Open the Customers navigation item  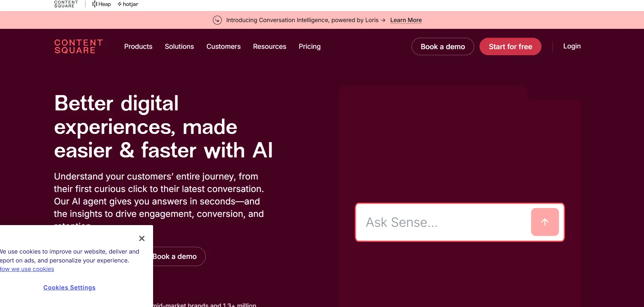(223, 47)
